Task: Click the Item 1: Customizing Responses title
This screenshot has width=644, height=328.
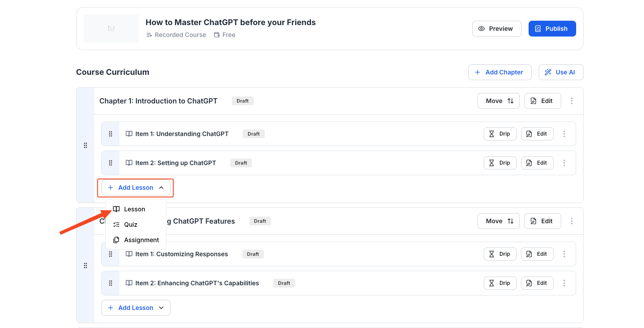Action: point(181,254)
